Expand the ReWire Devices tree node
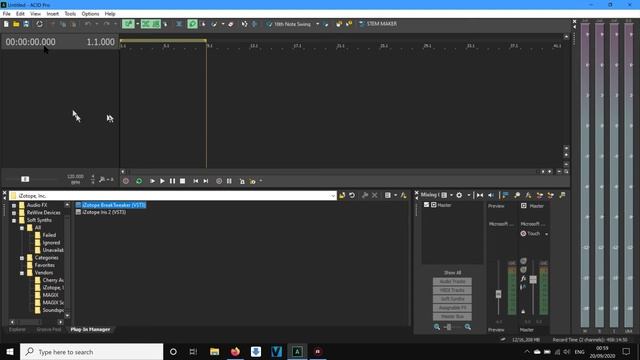This screenshot has width=640, height=360. (x=14, y=213)
